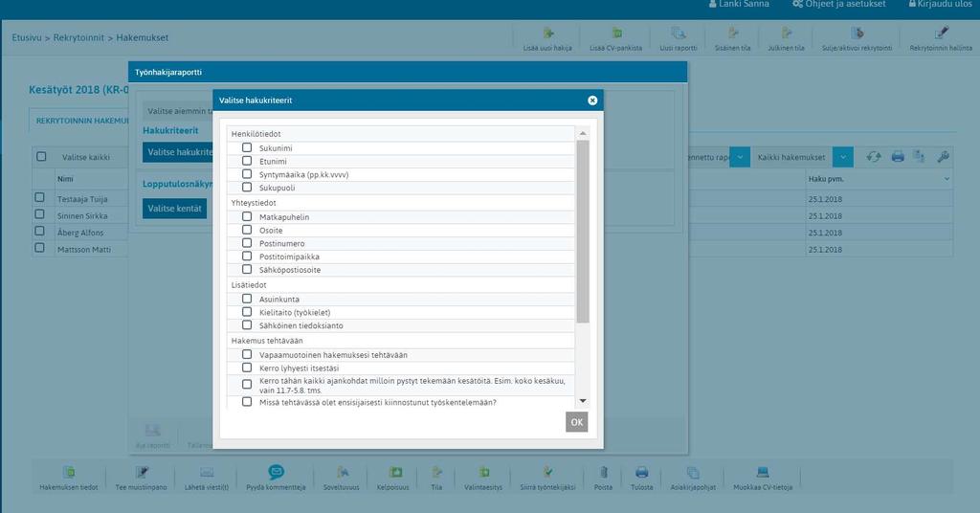
Task: Click the Lisää uusi hakija icon
Action: [x=548, y=33]
